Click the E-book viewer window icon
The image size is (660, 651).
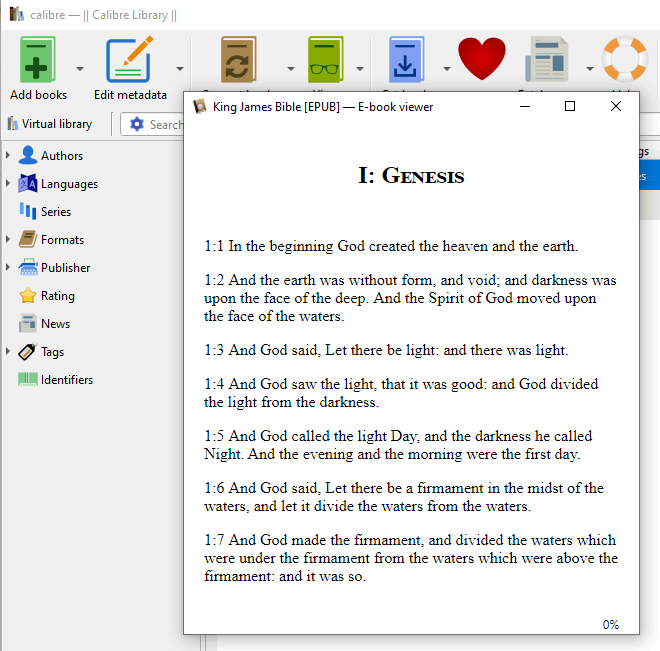(200, 106)
